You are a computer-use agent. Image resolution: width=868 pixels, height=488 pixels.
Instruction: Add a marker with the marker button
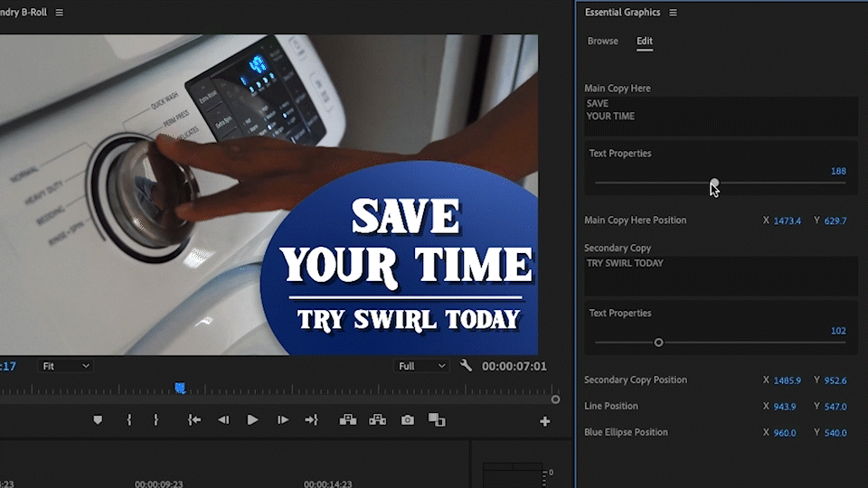[x=98, y=420]
